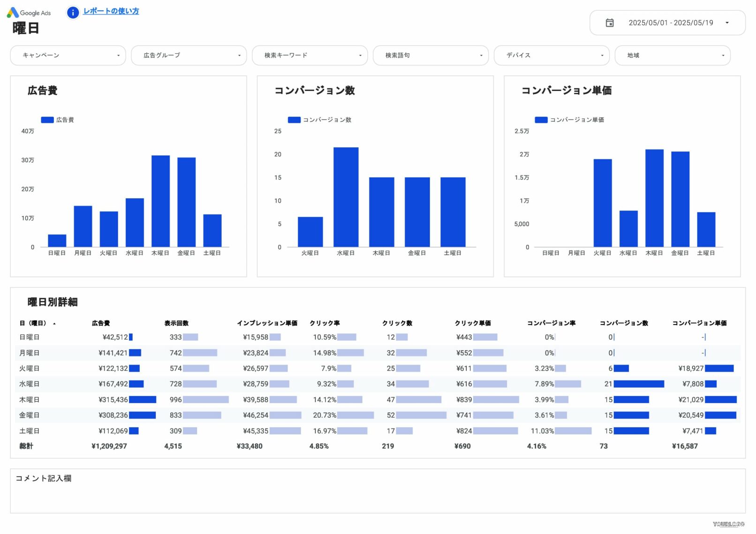Click the 広告費 legend color swatch
The height and width of the screenshot is (534, 756).
pyautogui.click(x=47, y=120)
